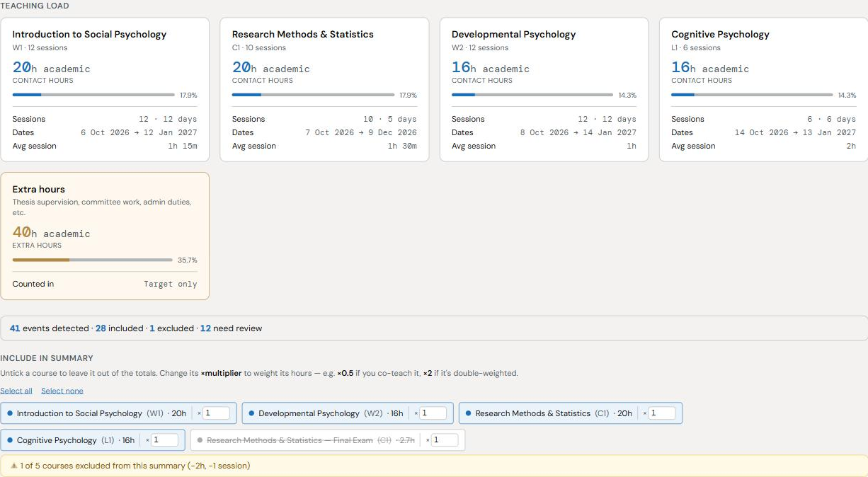
Task: Click '7 Oct 2026 → 9 Dec 2026' dates
Action: coord(361,132)
